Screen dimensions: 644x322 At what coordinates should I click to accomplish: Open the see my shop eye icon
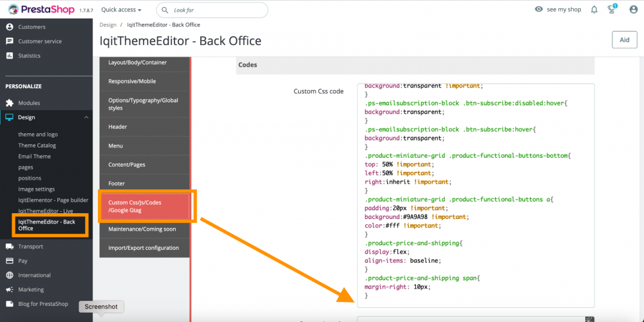coord(539,9)
